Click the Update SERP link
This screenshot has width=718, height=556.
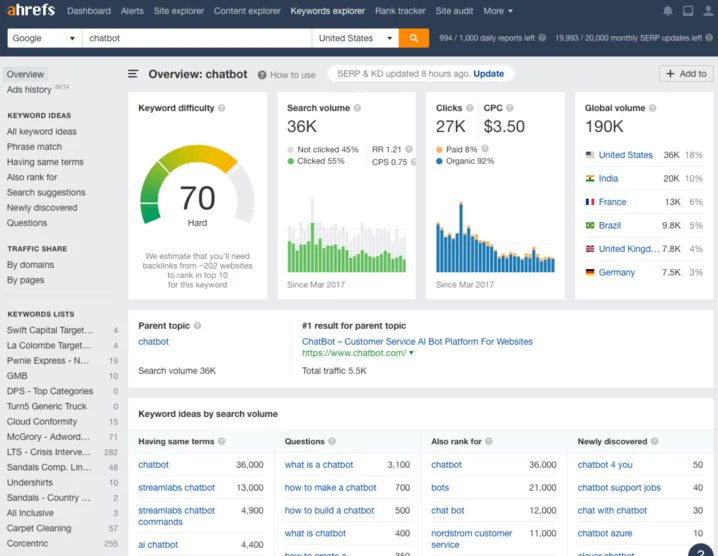tap(489, 74)
